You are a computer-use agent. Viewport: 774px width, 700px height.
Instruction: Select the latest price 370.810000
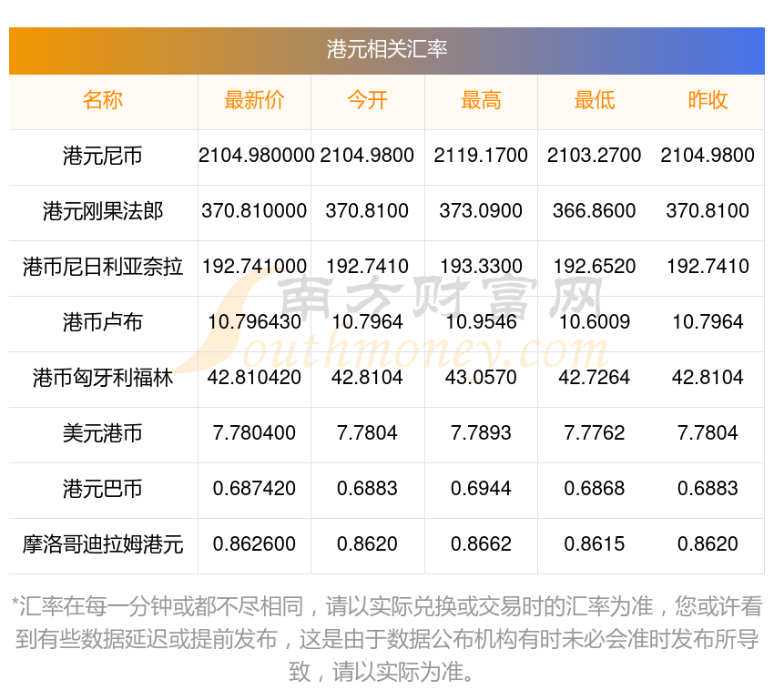coord(254,211)
